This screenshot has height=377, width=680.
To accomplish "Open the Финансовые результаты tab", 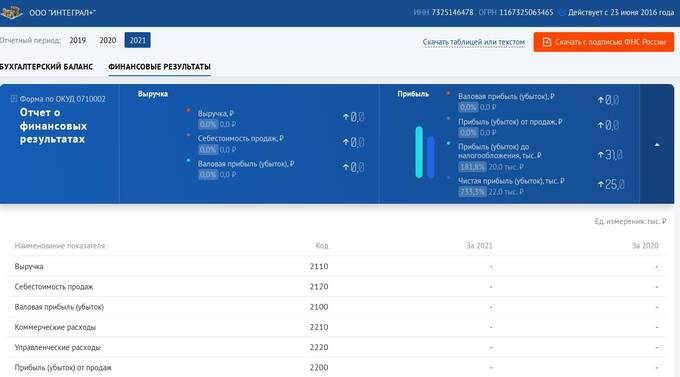I will 159,67.
